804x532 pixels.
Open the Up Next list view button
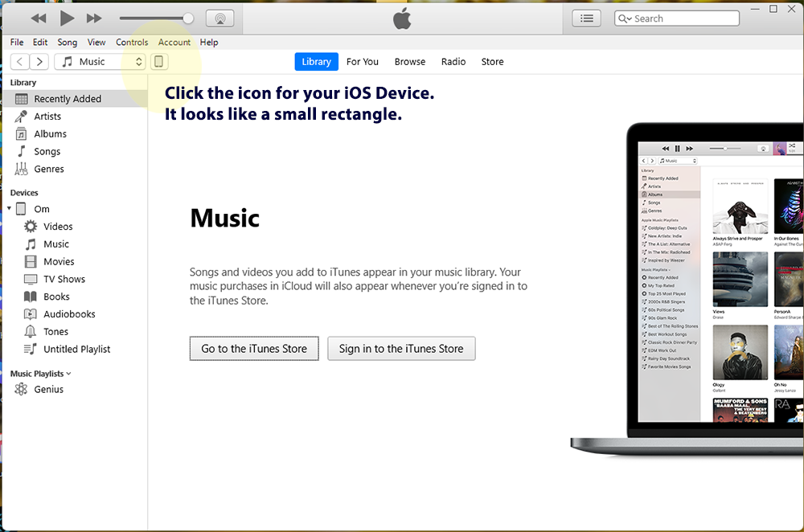587,18
